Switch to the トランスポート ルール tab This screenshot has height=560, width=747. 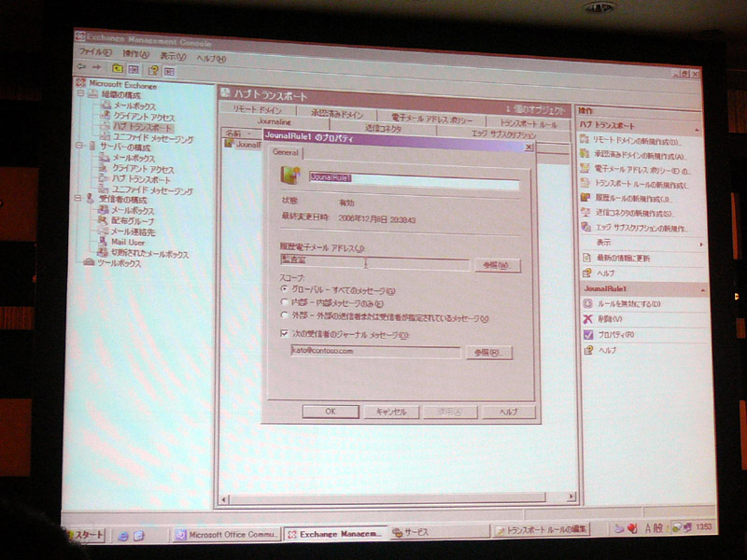529,123
